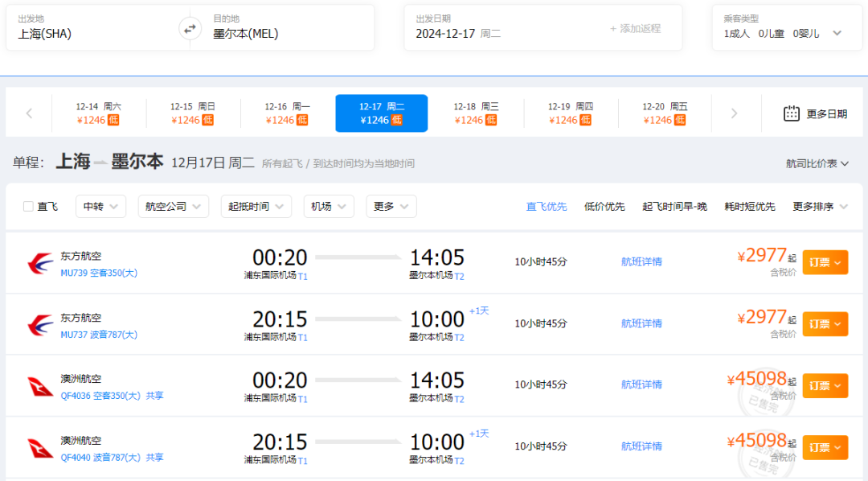This screenshot has height=481, width=868.
Task: Click the 添加返程 add return field
Action: point(635,28)
